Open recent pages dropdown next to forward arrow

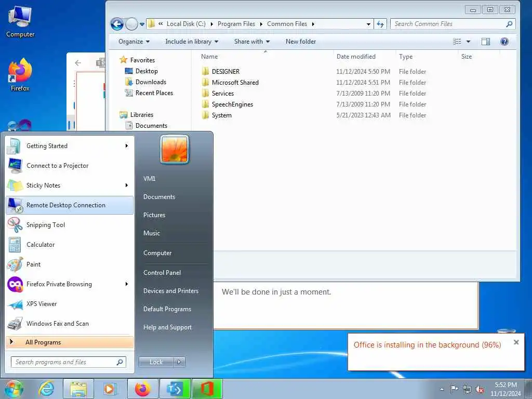pyautogui.click(x=142, y=24)
